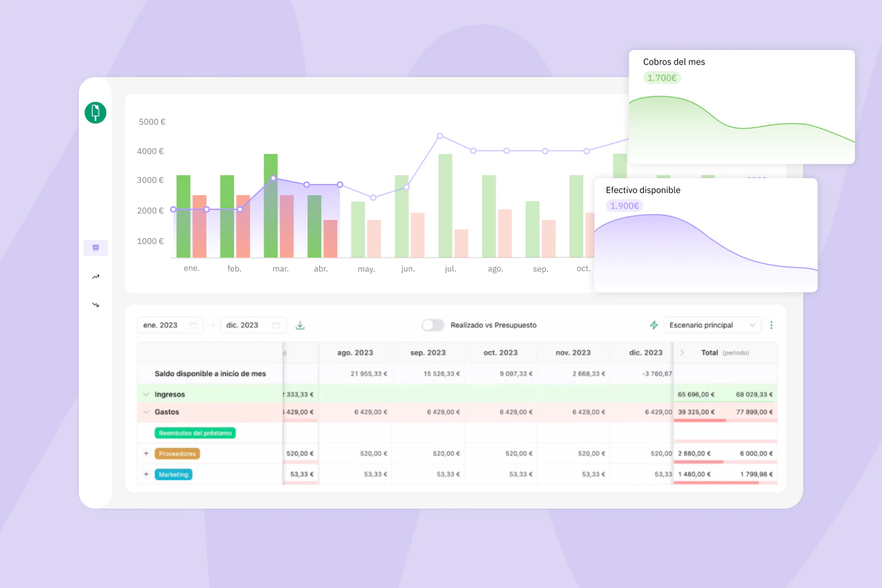Click the ago. 2023 column header
Image resolution: width=882 pixels, height=588 pixels.
pyautogui.click(x=355, y=353)
